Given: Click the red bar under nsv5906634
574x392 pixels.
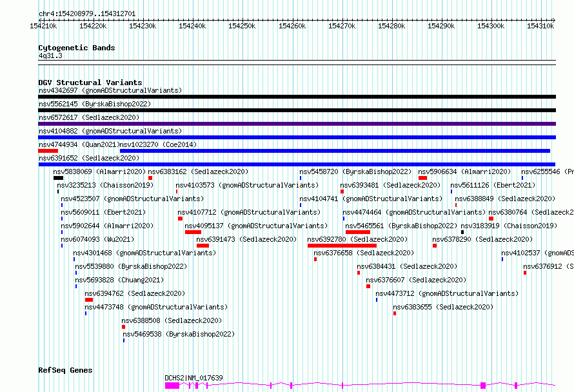Looking at the screenshot, I should 423,178.
